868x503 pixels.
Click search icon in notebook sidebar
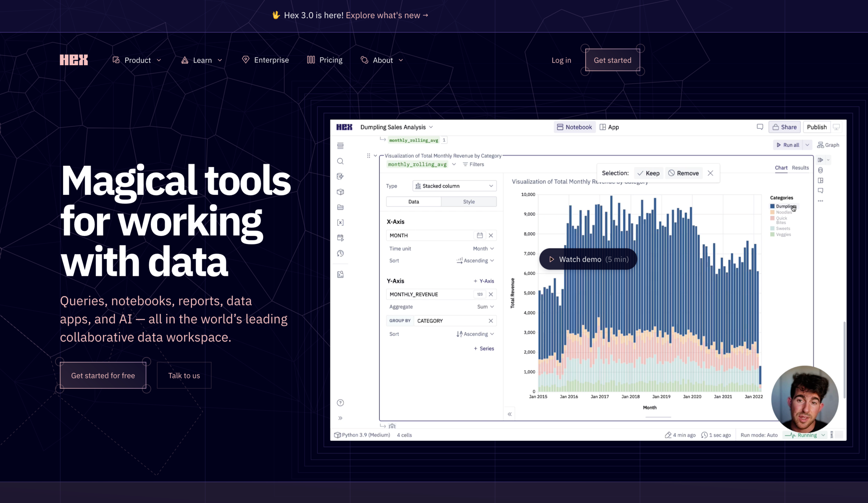click(x=340, y=161)
